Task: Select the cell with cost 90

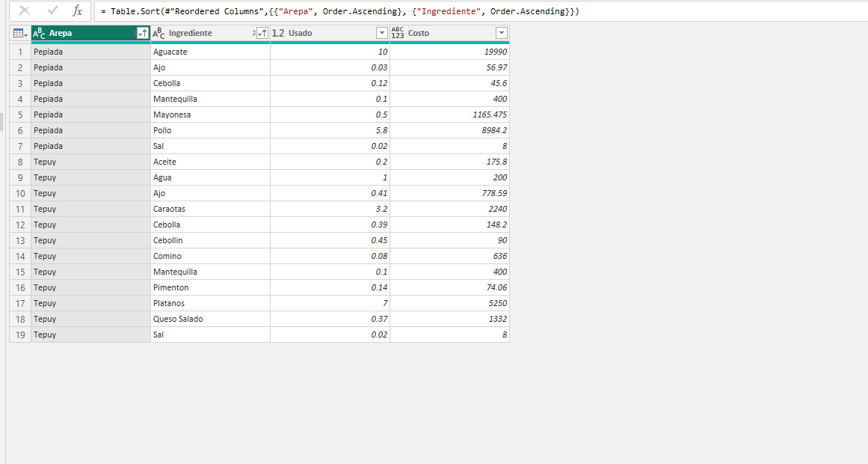Action: (x=449, y=240)
